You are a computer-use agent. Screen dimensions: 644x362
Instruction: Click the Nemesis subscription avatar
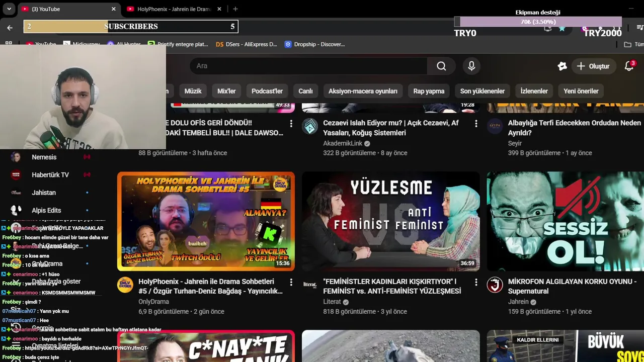[16, 157]
